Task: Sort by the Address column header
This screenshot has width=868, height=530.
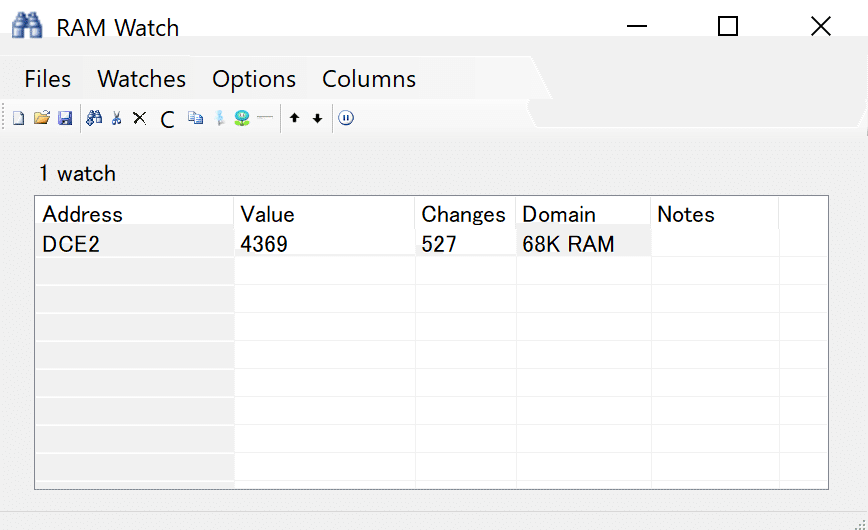Action: pyautogui.click(x=135, y=214)
